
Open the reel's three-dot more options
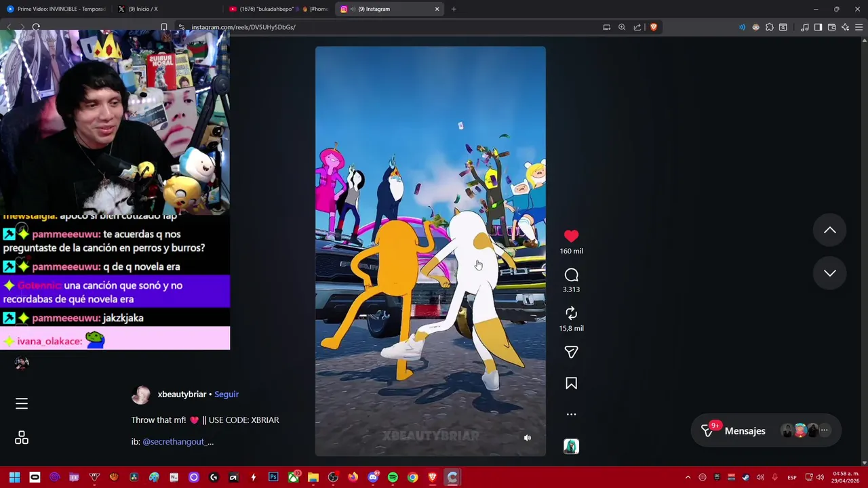pos(571,414)
